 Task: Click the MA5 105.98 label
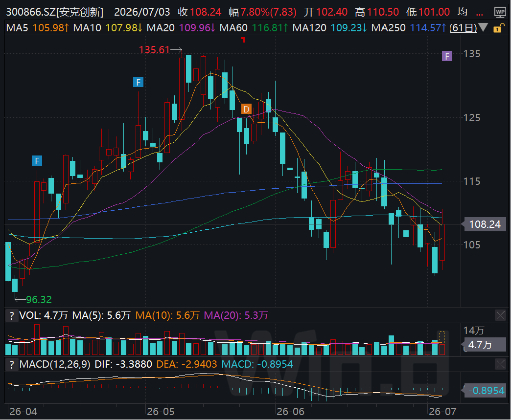[x=38, y=28]
